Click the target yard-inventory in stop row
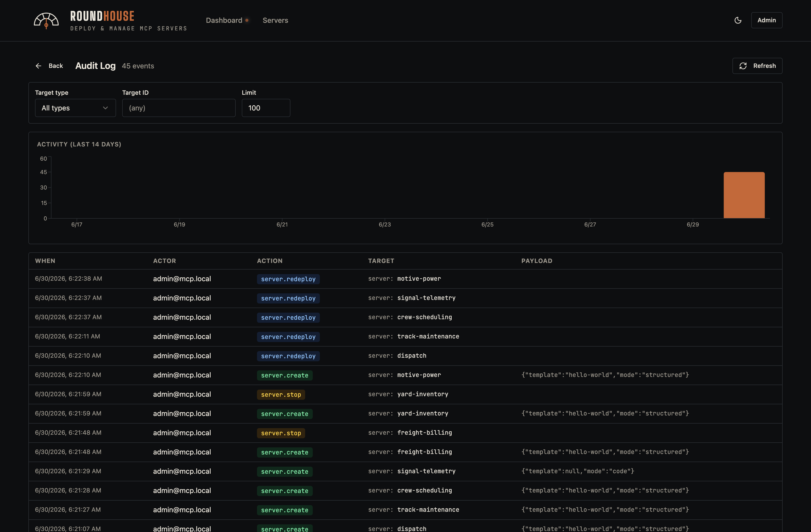This screenshot has height=532, width=811. 422,394
